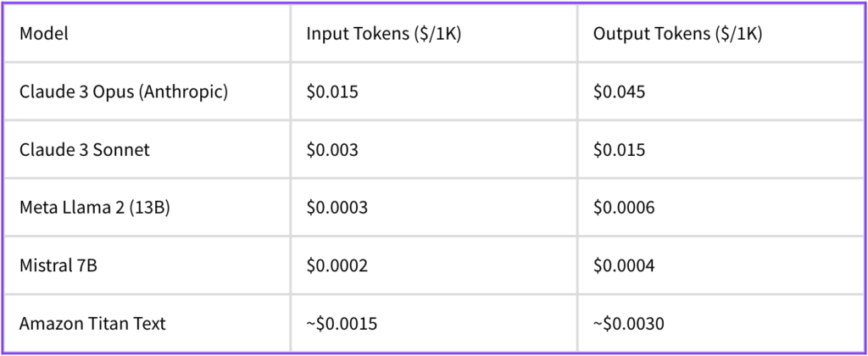Click Mistral 7B output price $0.0004
Image resolution: width=868 pixels, height=356 pixels.
tap(623, 267)
